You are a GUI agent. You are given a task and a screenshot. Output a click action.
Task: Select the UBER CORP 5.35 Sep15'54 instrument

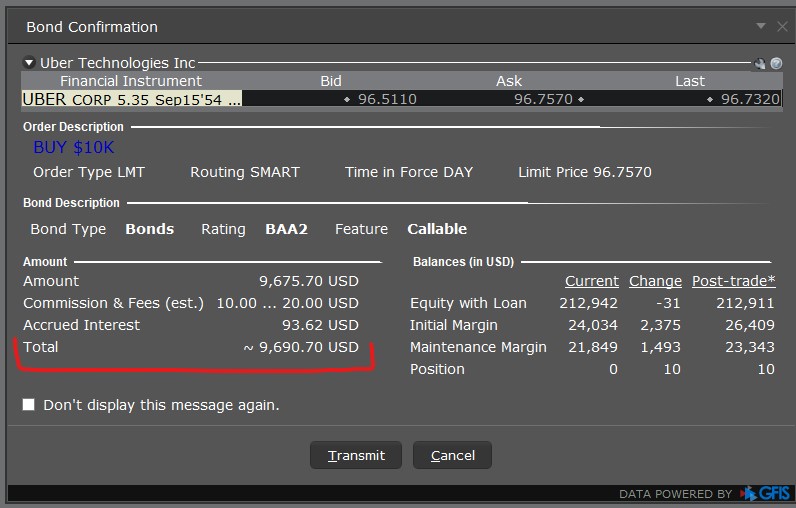pyautogui.click(x=131, y=99)
